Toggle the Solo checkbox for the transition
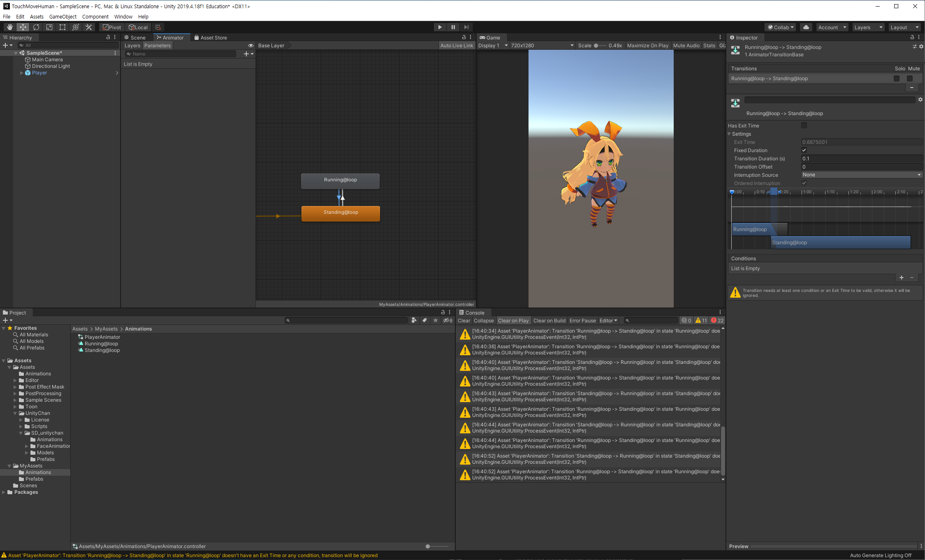 coord(896,79)
